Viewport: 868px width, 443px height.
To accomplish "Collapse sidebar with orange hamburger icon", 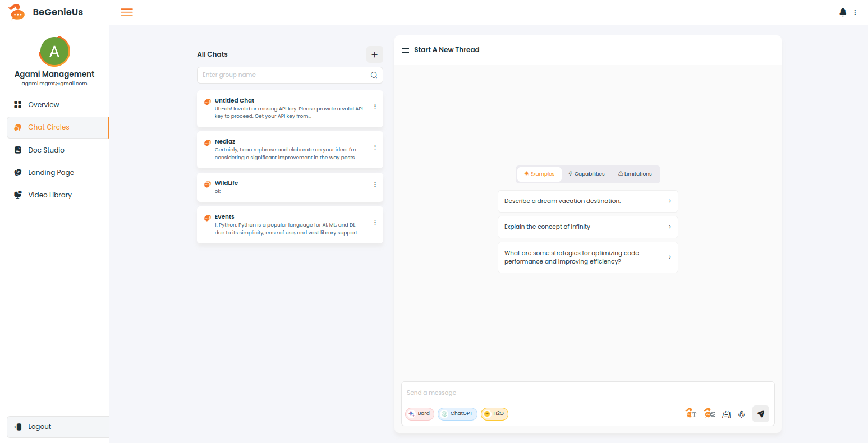I will (x=127, y=12).
